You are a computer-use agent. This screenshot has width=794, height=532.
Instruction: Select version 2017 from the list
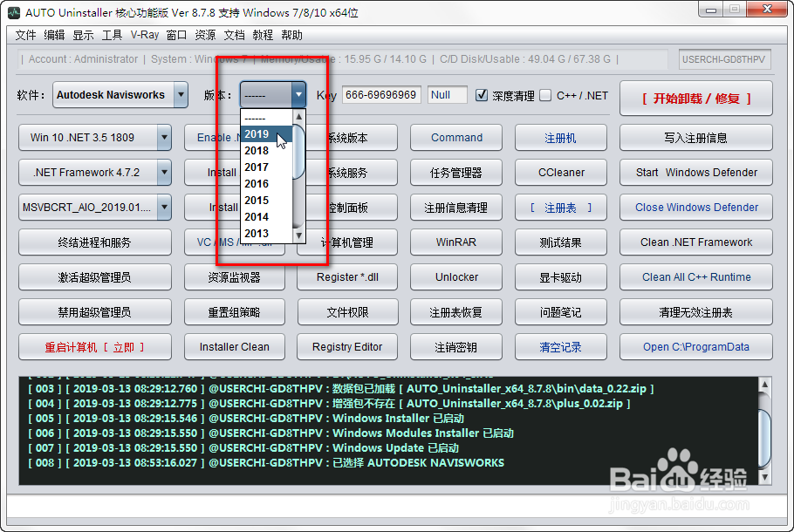pos(267,167)
